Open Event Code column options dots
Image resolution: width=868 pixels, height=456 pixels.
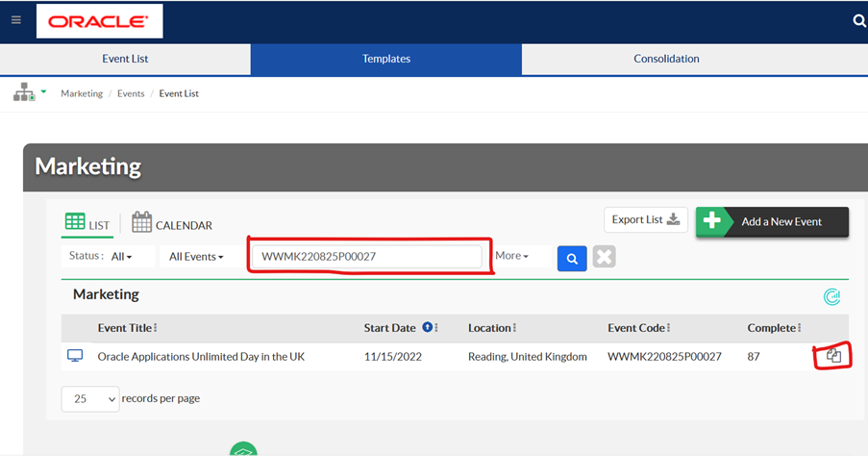669,328
